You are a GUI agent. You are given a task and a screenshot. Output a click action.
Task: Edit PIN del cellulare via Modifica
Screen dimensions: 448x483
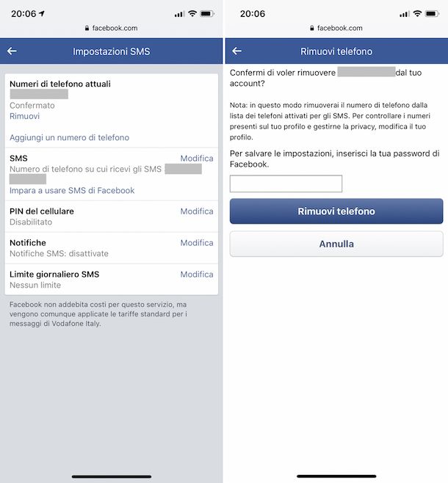click(x=197, y=211)
